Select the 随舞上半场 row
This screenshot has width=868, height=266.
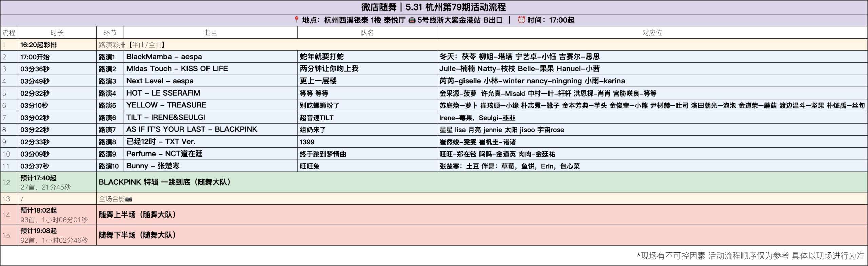click(137, 215)
